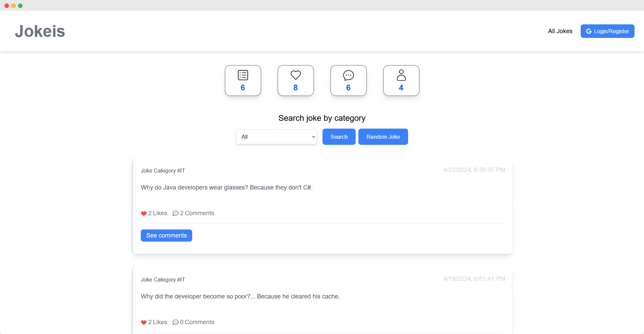Click the Joke Category #IT tag on first joke

click(163, 171)
